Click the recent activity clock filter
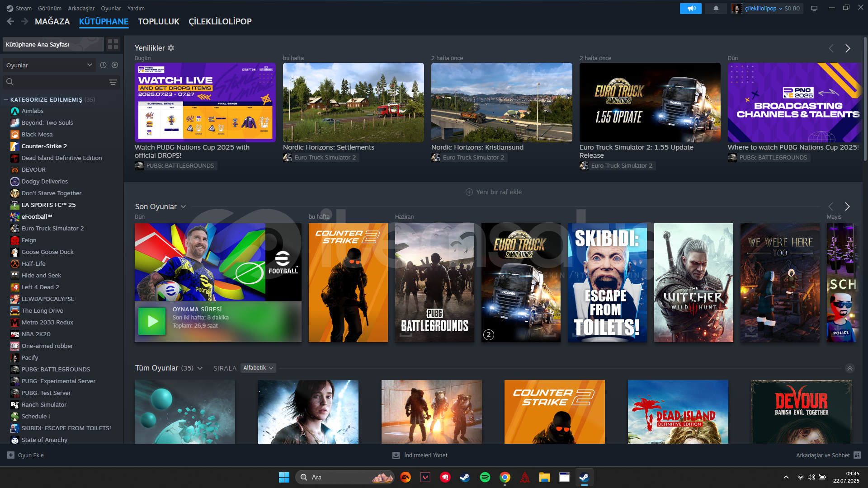868x488 pixels. tap(103, 65)
